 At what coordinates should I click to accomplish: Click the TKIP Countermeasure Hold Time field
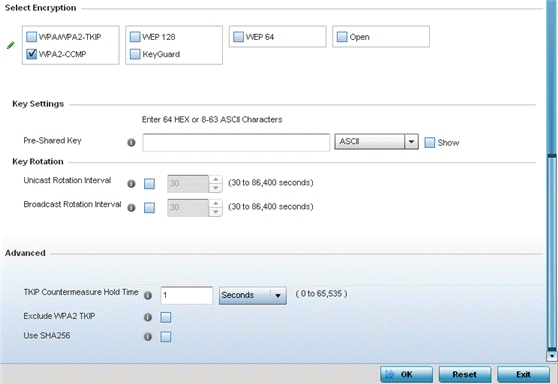(186, 295)
